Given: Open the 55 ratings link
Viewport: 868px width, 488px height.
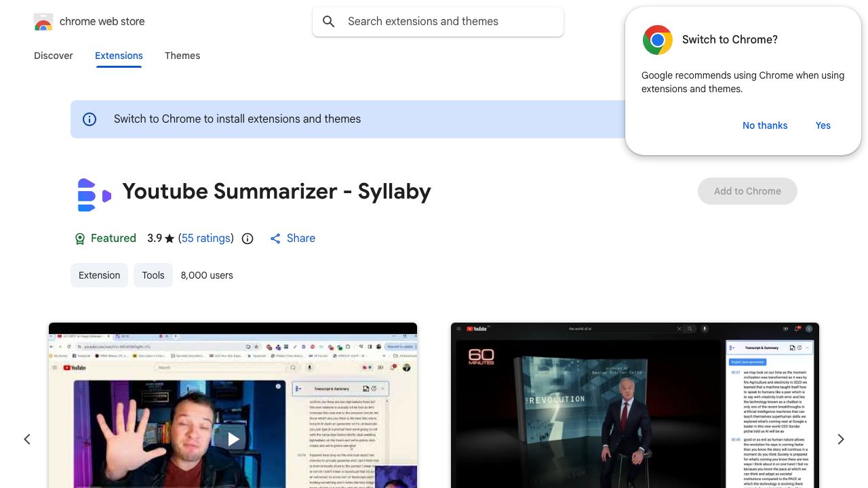Looking at the screenshot, I should coord(206,238).
